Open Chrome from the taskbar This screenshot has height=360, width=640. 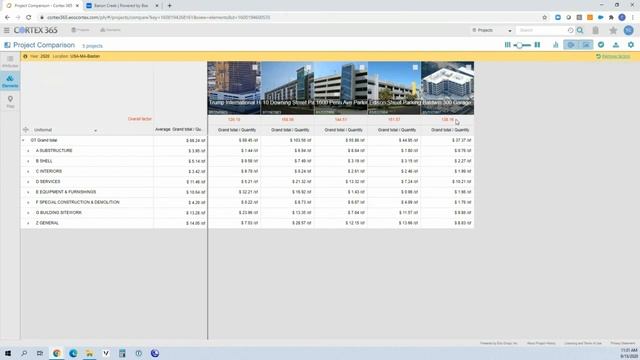click(57, 353)
